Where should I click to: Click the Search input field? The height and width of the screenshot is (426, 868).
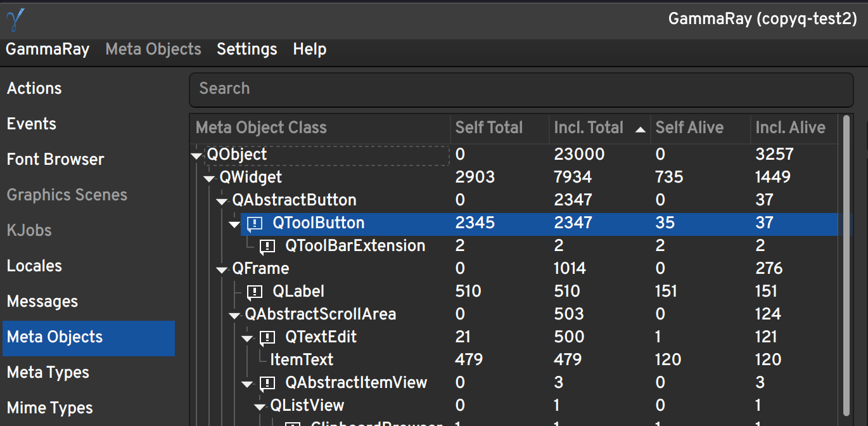(521, 89)
